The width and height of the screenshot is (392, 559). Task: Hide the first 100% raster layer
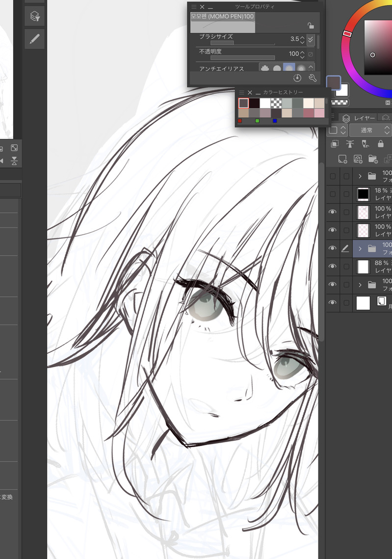[333, 212]
